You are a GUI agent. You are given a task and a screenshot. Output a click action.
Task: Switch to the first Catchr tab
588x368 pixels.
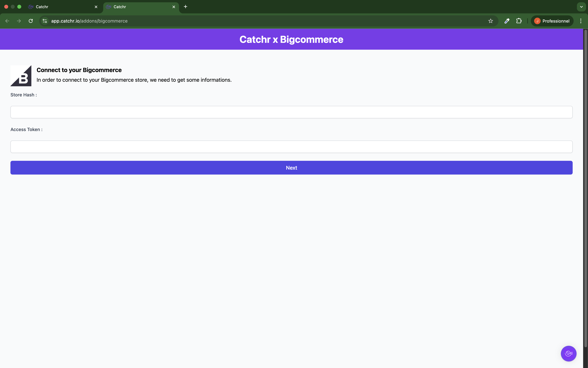tap(63, 7)
